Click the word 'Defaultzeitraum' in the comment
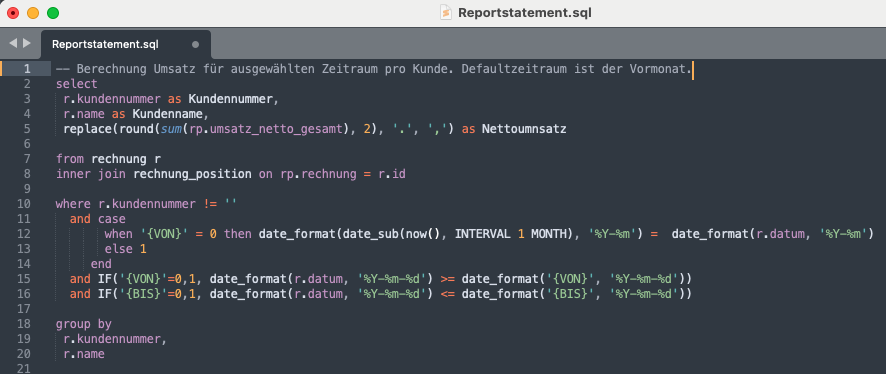The width and height of the screenshot is (886, 374). tap(514, 69)
